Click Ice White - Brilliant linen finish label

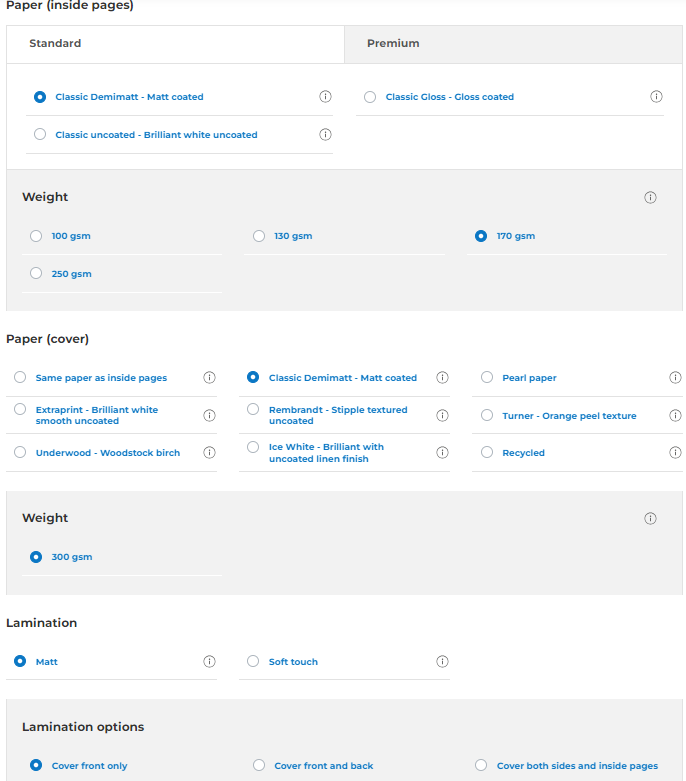[326, 453]
